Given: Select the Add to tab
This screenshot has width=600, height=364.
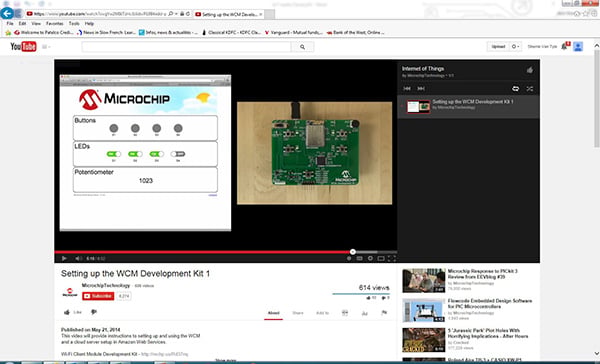Looking at the screenshot, I should coord(322,313).
